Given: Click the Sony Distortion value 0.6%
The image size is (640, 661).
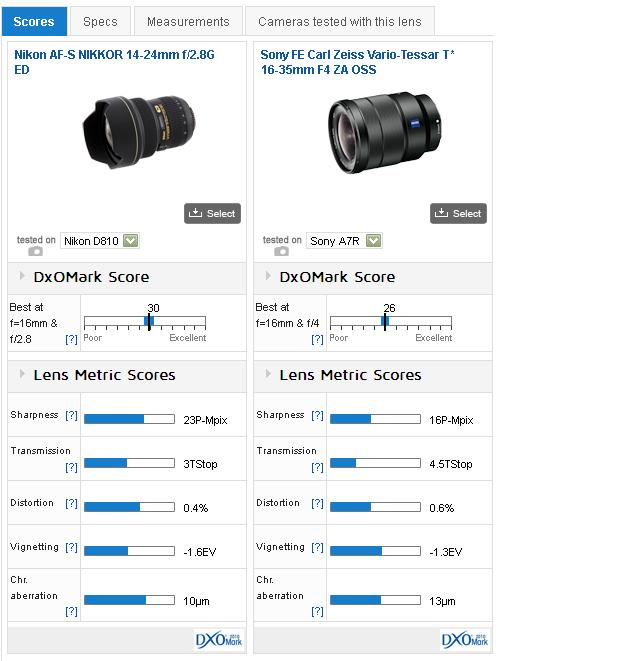Looking at the screenshot, I should 441,508.
